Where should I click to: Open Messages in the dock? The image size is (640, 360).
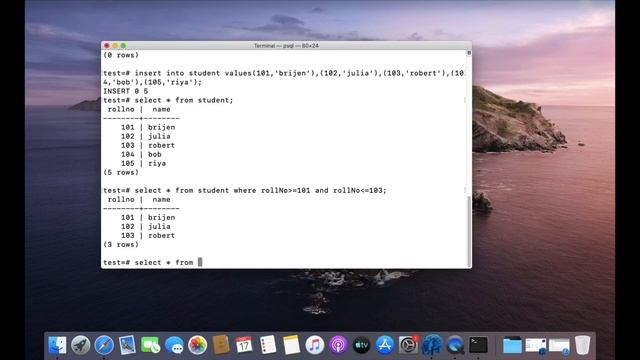tap(174, 345)
